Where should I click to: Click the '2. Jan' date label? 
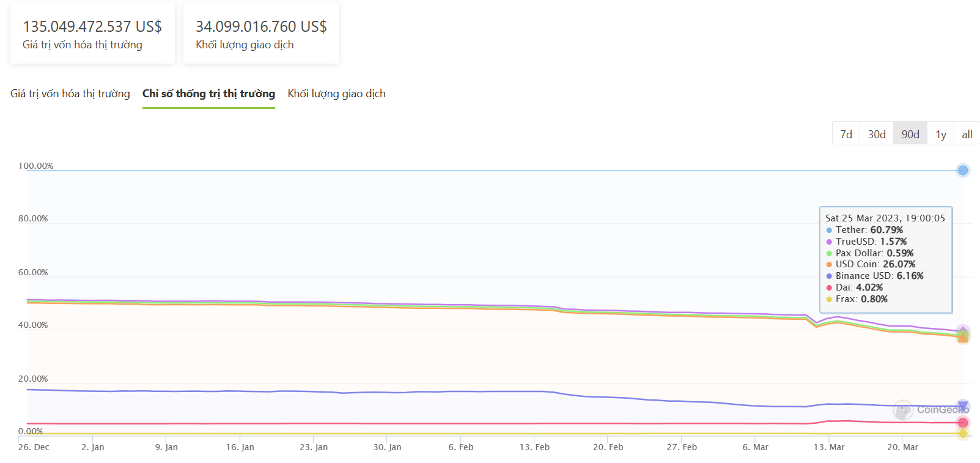93,447
